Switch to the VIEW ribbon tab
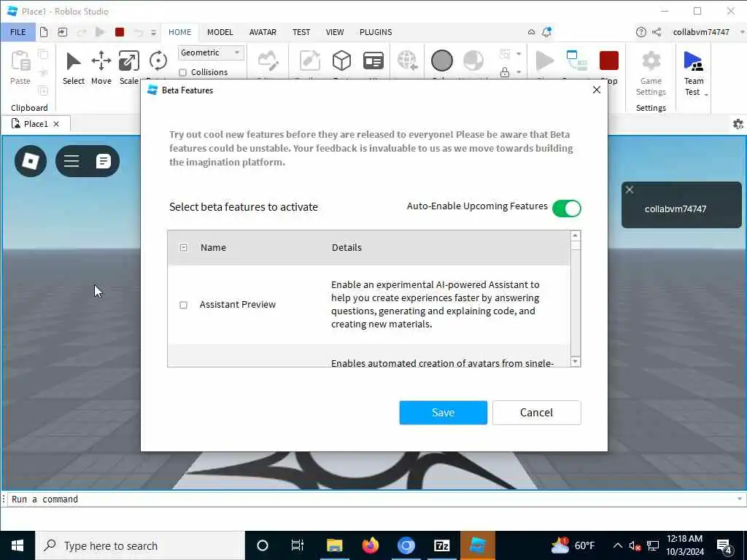 (x=334, y=32)
